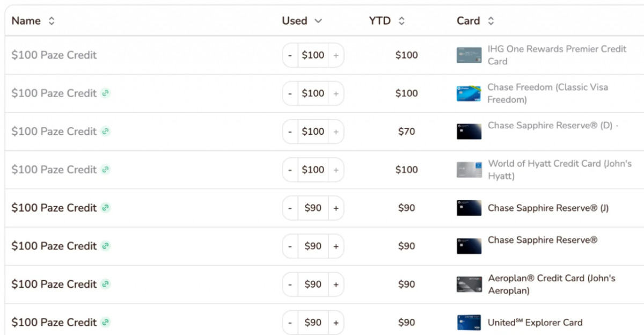Click the Aeroplan Credit Card thumbnail icon
This screenshot has height=335, width=644.
(x=469, y=285)
